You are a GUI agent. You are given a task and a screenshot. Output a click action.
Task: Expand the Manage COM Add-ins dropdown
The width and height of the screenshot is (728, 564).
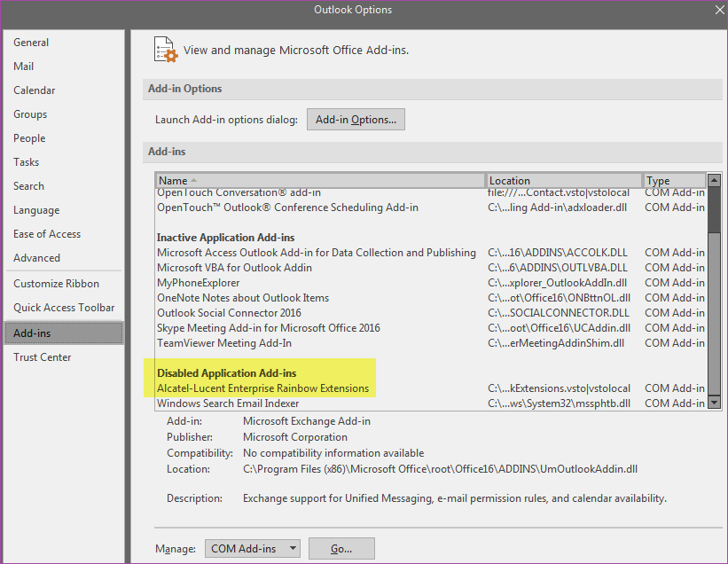(253, 549)
